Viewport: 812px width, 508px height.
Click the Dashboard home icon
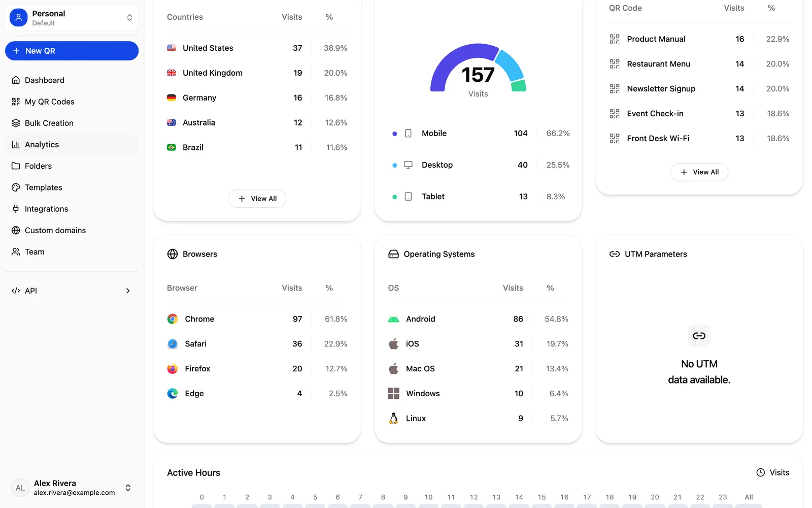click(16, 80)
